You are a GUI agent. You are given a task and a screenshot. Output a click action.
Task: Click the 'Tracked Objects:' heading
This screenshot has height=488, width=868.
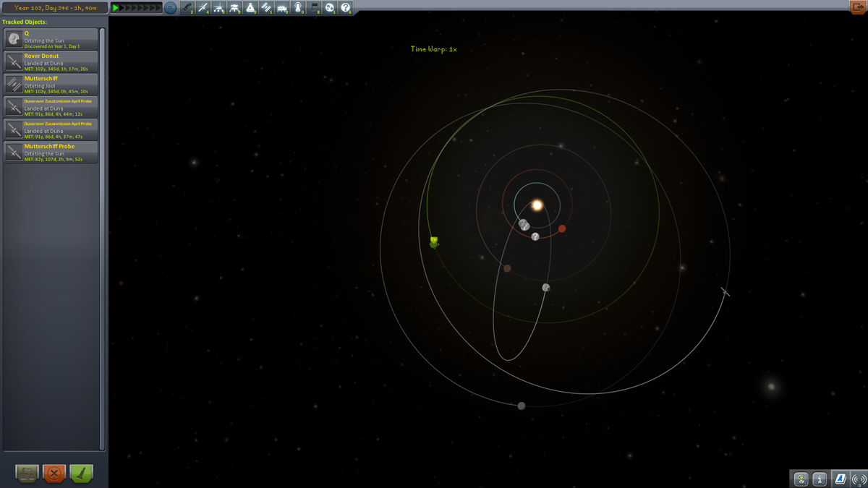pos(25,22)
